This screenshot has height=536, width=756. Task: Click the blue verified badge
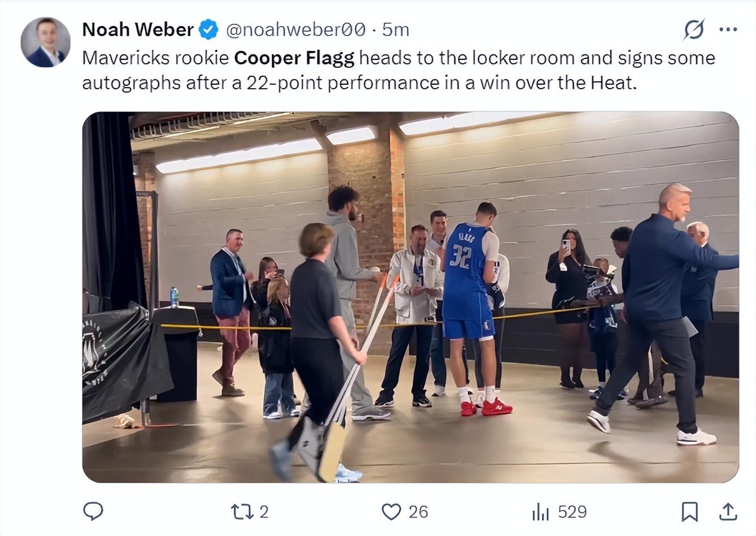209,29
